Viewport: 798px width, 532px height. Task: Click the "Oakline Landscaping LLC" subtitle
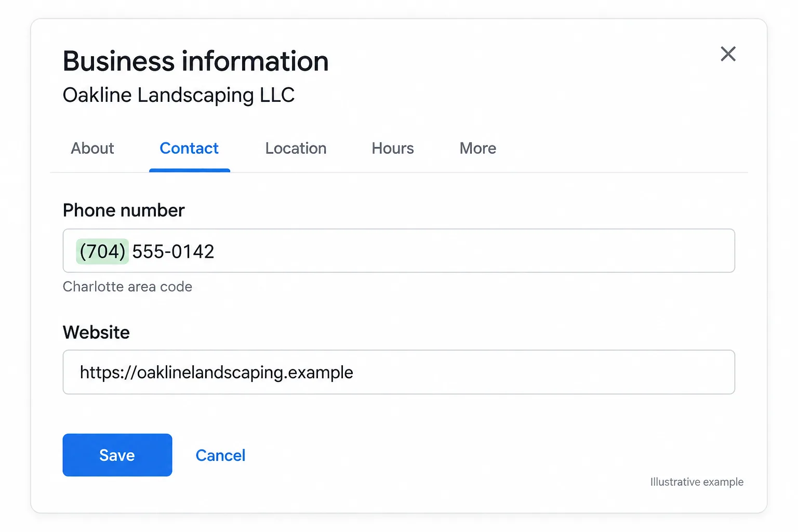tap(179, 96)
